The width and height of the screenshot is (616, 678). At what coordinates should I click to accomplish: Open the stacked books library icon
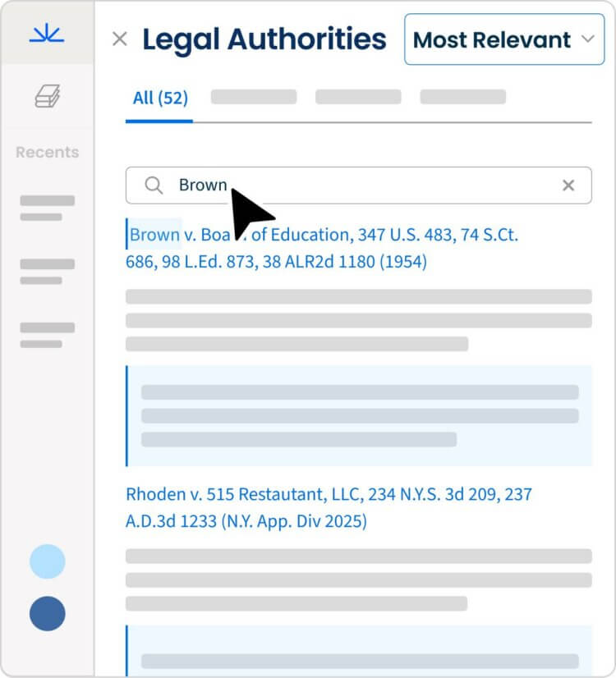click(47, 97)
